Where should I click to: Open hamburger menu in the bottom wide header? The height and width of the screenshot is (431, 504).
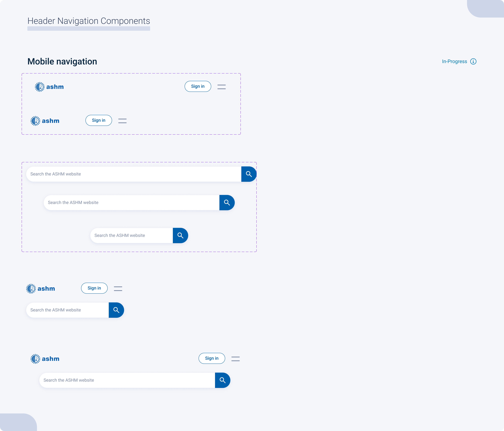(x=235, y=359)
